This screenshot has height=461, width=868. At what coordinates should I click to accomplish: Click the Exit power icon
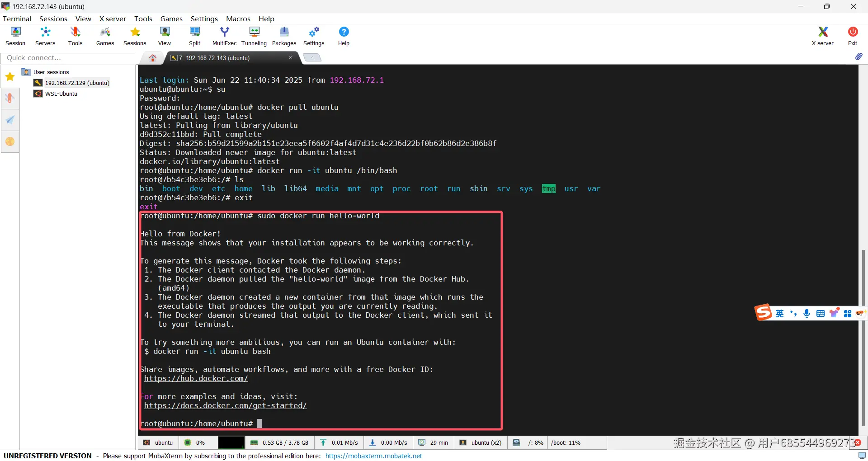click(x=853, y=36)
